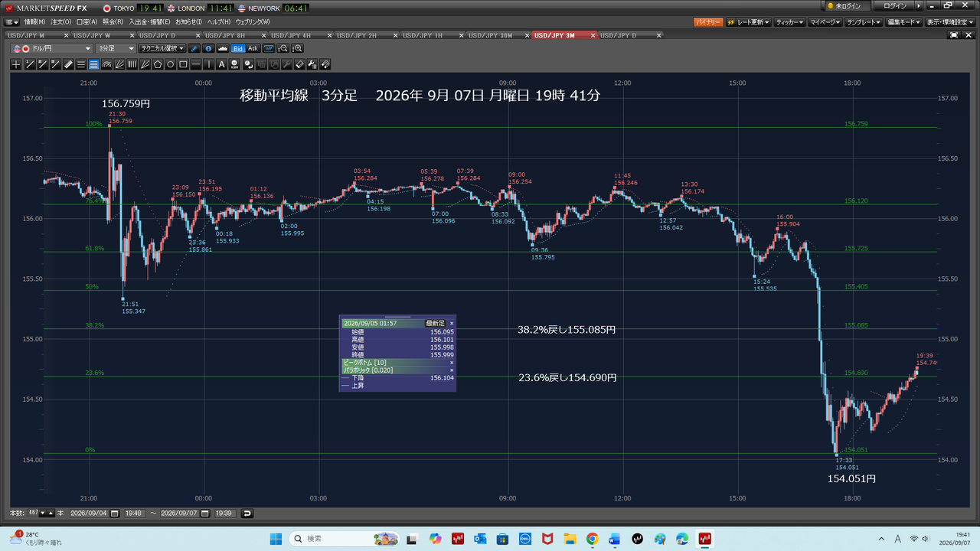Select the rectangle drawing tool
980x551 pixels.
point(183,64)
